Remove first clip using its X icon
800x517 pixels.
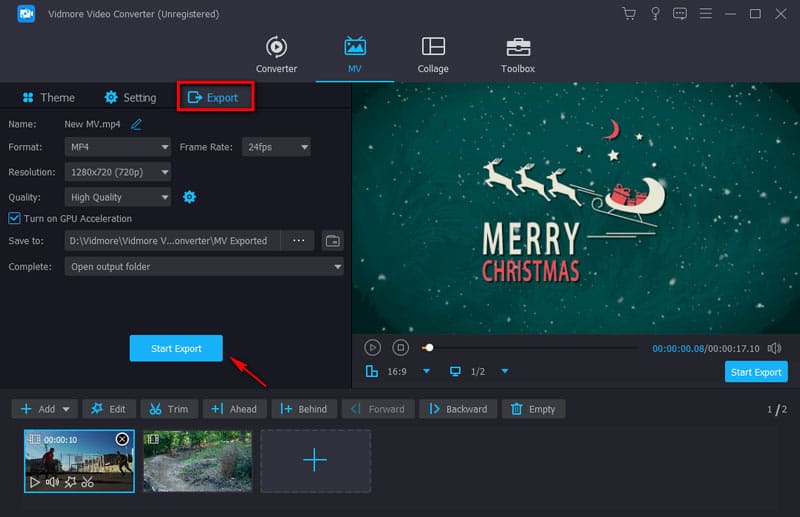click(x=122, y=439)
